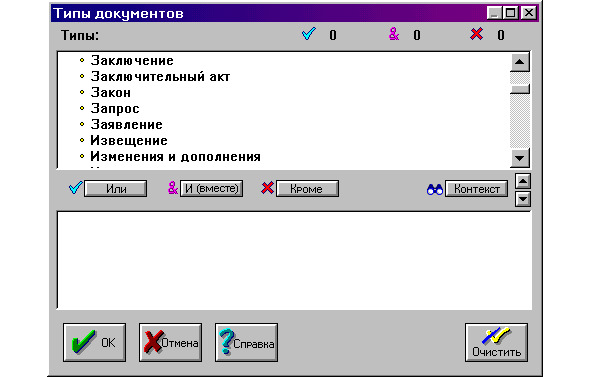Select Запрос in the types list

(x=115, y=109)
